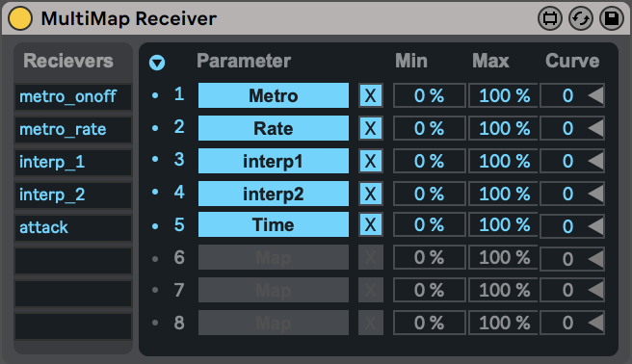This screenshot has height=364, width=632.
Task: Collapse the parameter list with blue triangle
Action: pos(157,63)
